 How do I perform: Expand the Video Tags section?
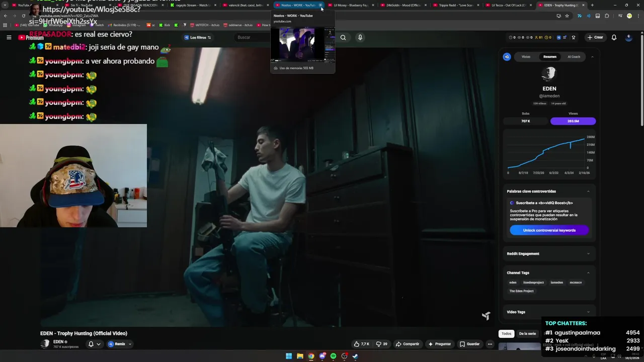(x=589, y=312)
